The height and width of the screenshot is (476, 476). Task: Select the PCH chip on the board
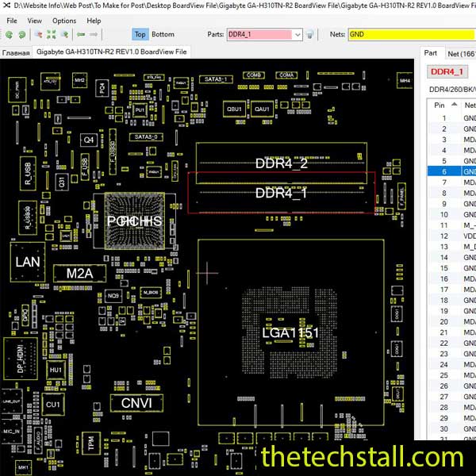(x=135, y=221)
